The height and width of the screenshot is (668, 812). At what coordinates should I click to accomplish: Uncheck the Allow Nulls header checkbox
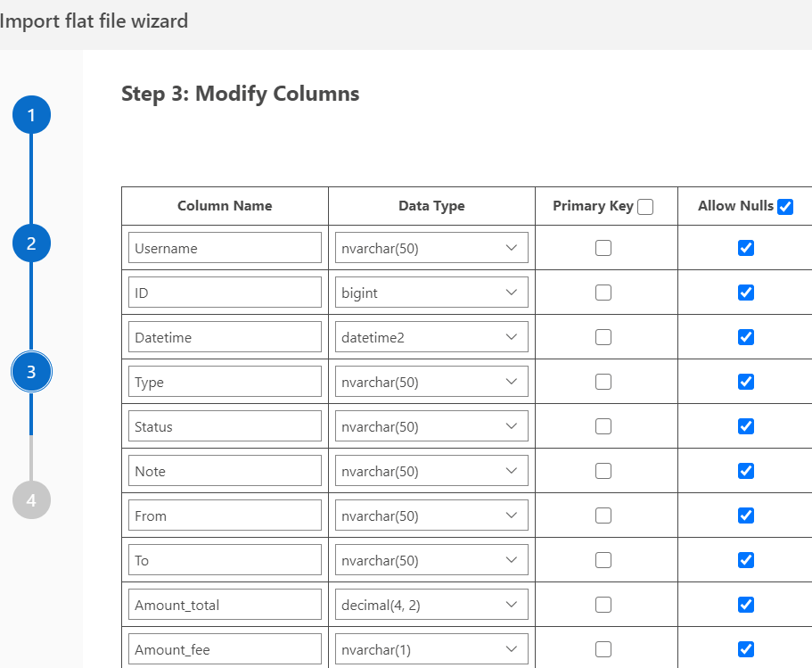coord(784,207)
